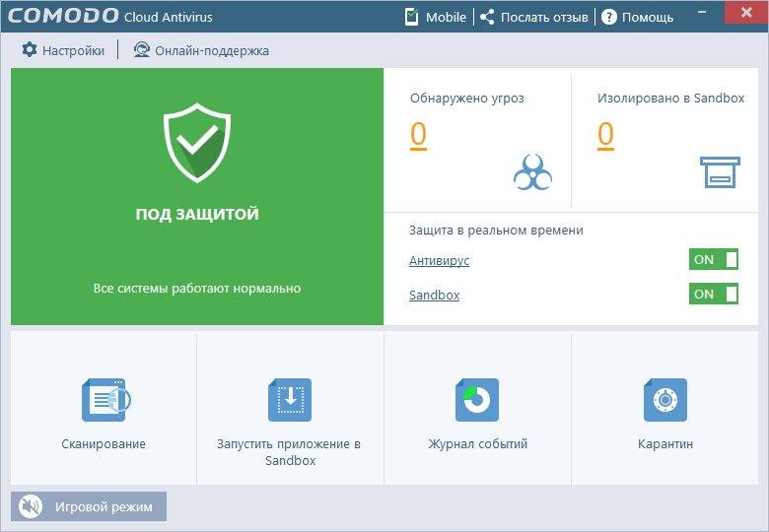Click the Онлайн-поддержка headset icon
The width and height of the screenshot is (769, 532).
pyautogui.click(x=142, y=50)
